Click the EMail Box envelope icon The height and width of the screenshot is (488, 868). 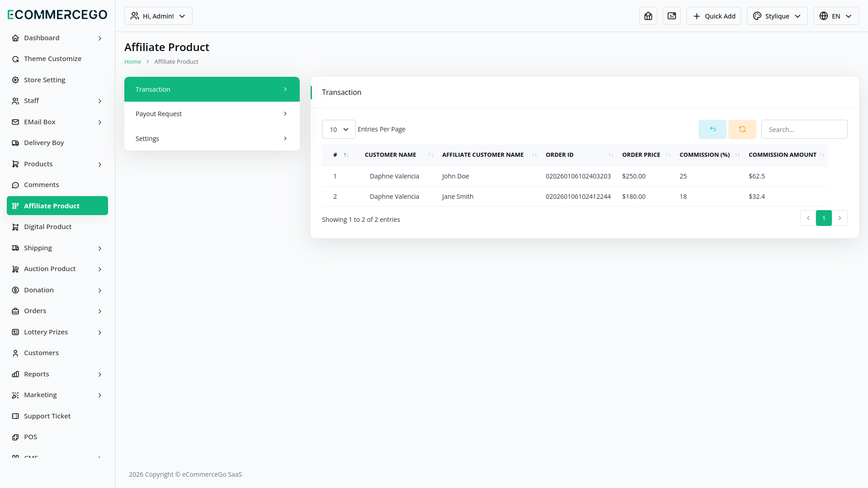point(15,122)
